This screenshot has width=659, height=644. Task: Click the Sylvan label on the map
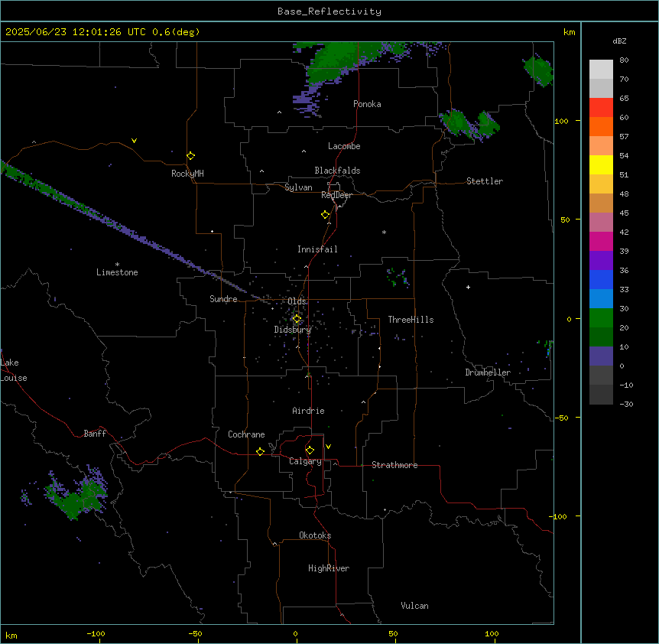pyautogui.click(x=298, y=187)
